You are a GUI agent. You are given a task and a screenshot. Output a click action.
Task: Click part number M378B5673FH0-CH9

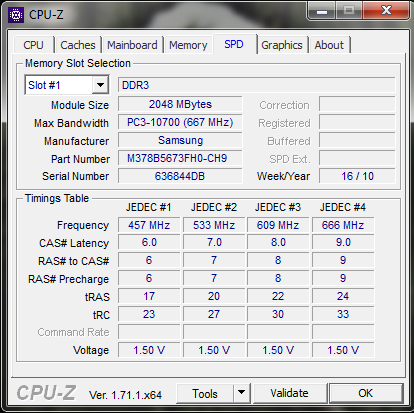[x=180, y=158]
